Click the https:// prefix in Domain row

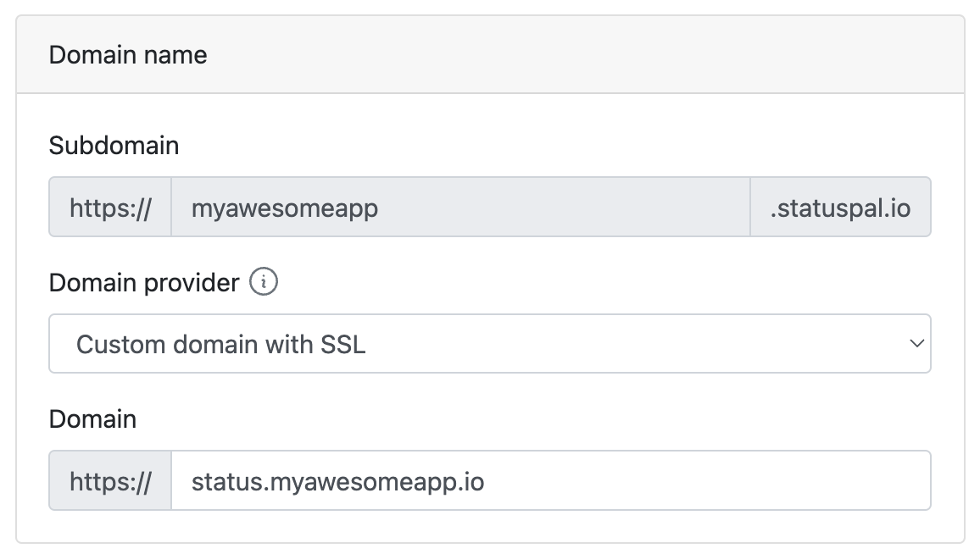point(110,480)
